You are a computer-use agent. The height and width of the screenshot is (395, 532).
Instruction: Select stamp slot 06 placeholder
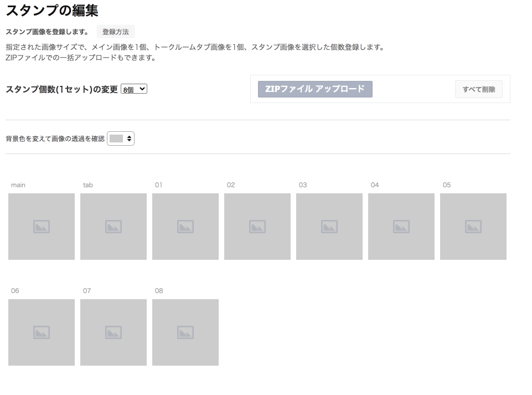coord(42,332)
